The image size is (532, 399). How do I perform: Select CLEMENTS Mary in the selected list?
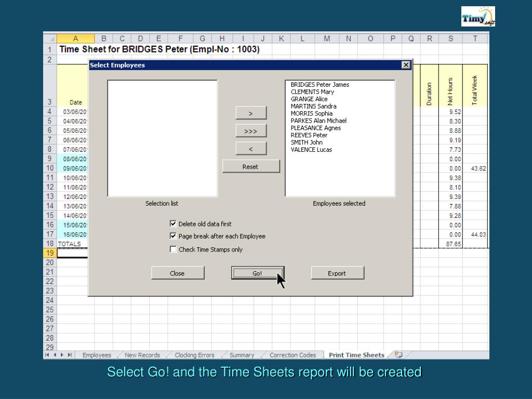tap(312, 91)
